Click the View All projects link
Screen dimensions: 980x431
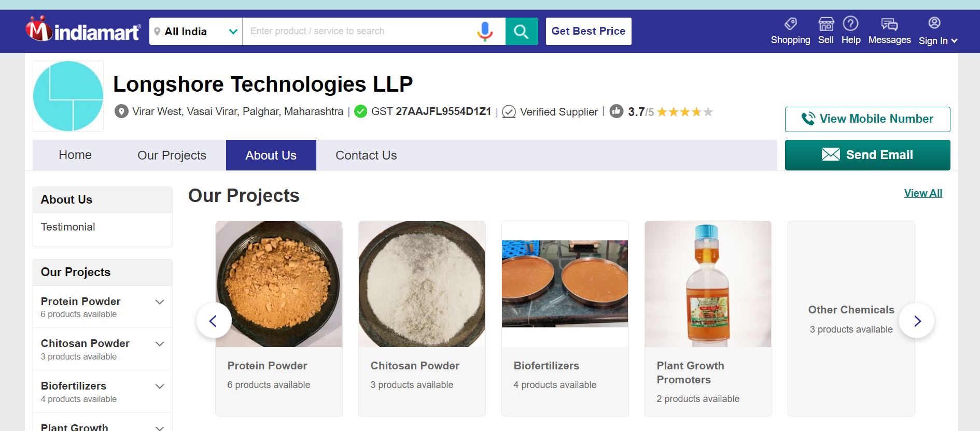923,193
